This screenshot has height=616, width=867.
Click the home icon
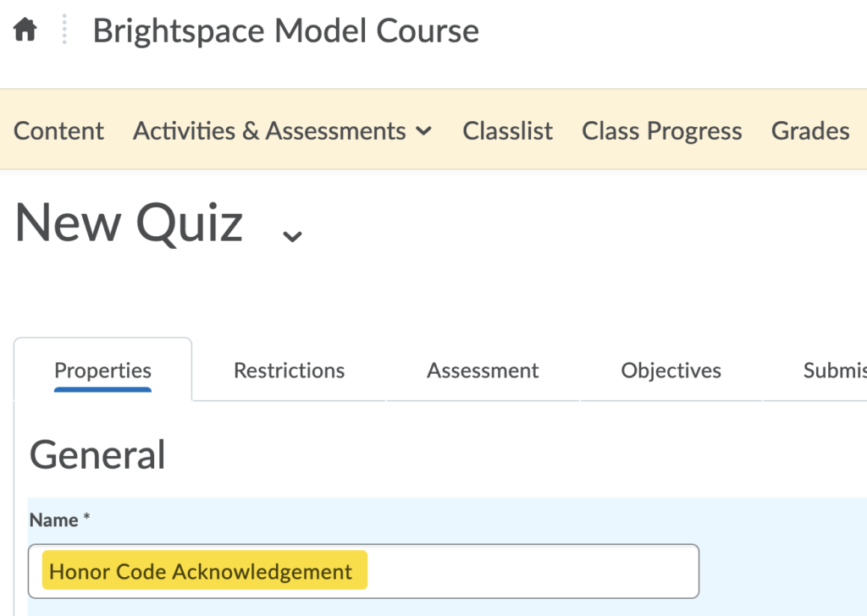pyautogui.click(x=25, y=30)
